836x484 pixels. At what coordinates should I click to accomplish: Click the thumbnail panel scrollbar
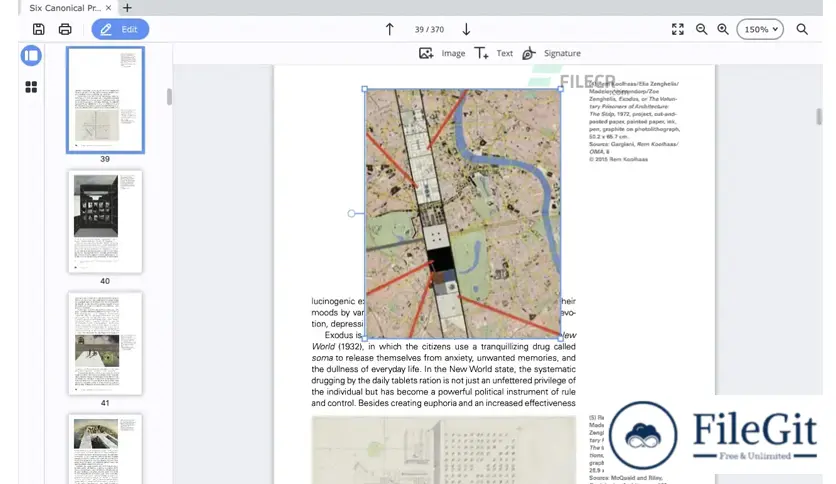(169, 96)
